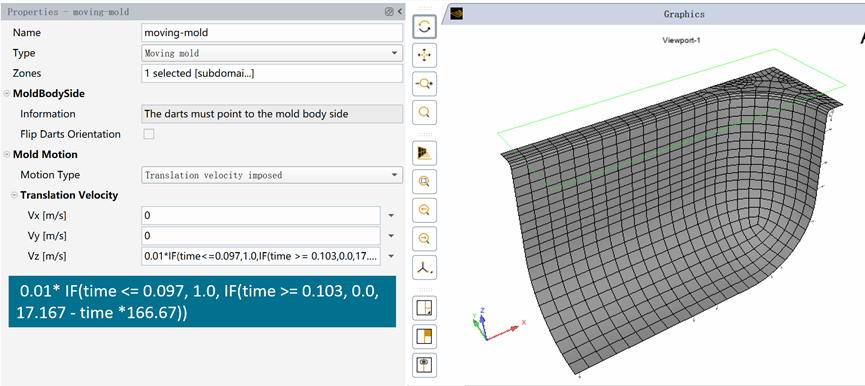The width and height of the screenshot is (865, 386).
Task: Select the Zoom in/out tool
Action: (424, 84)
